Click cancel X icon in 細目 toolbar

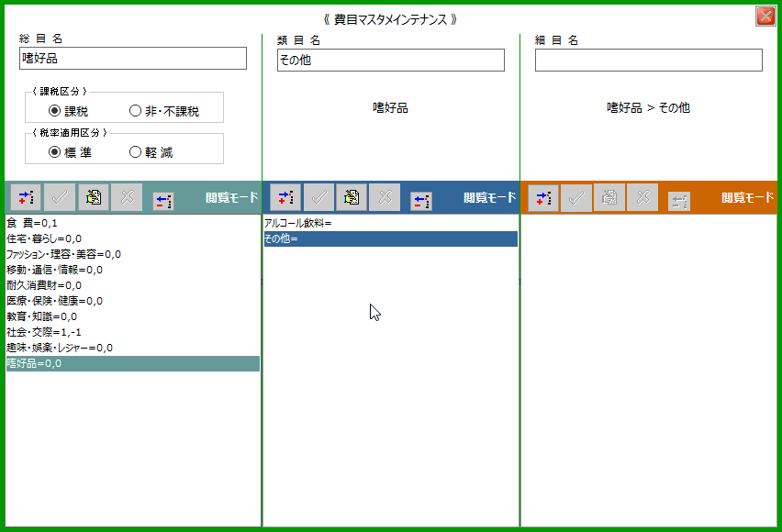[642, 197]
